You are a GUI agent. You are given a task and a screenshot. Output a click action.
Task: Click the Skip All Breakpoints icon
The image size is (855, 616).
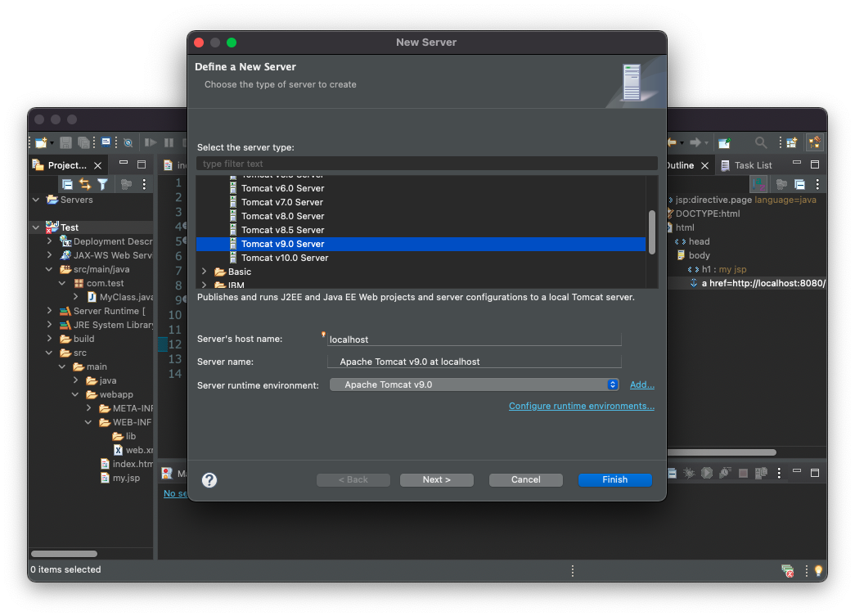coord(128,143)
